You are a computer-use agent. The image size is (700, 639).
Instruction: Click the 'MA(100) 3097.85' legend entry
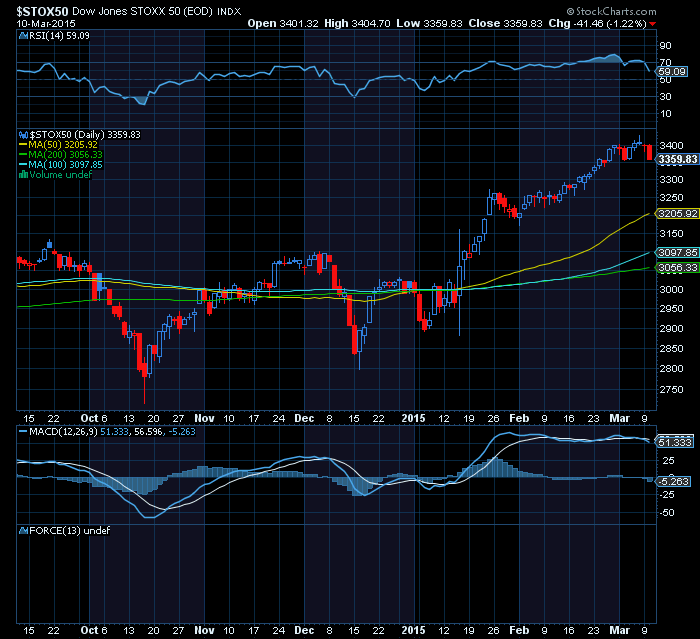[x=66, y=165]
